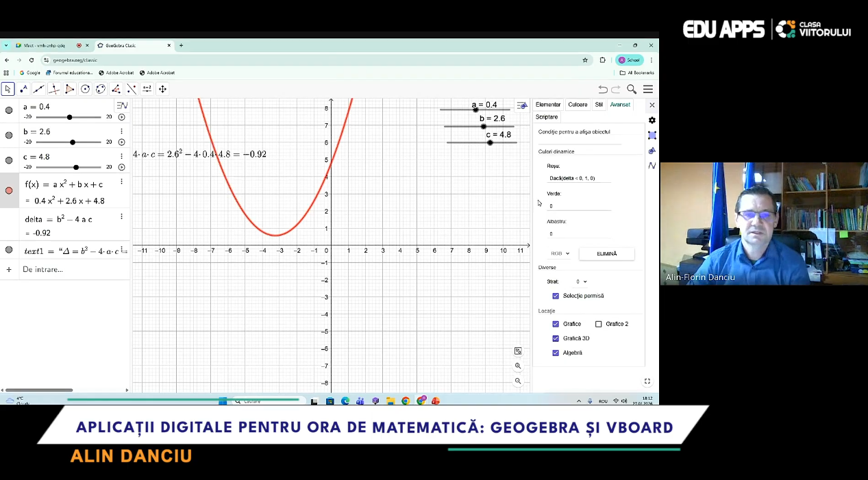Select the Line through two points tool
Screen dimensions: 868x480
[x=39, y=89]
